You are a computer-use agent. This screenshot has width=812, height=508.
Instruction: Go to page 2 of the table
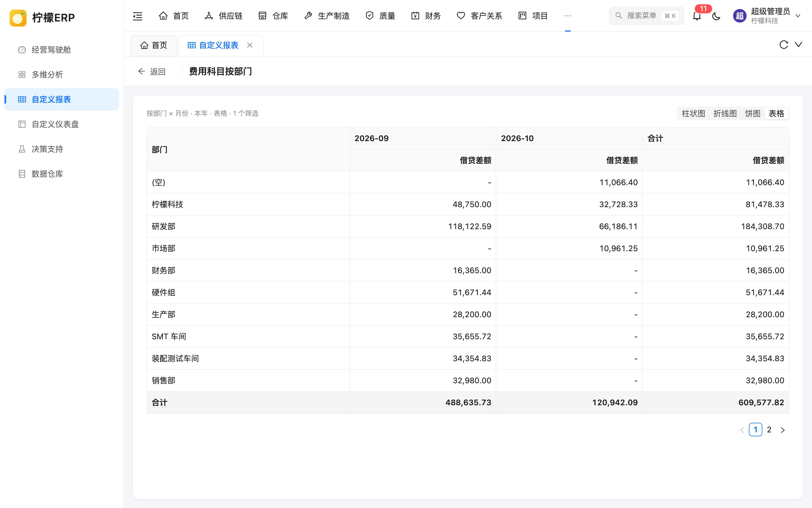769,430
